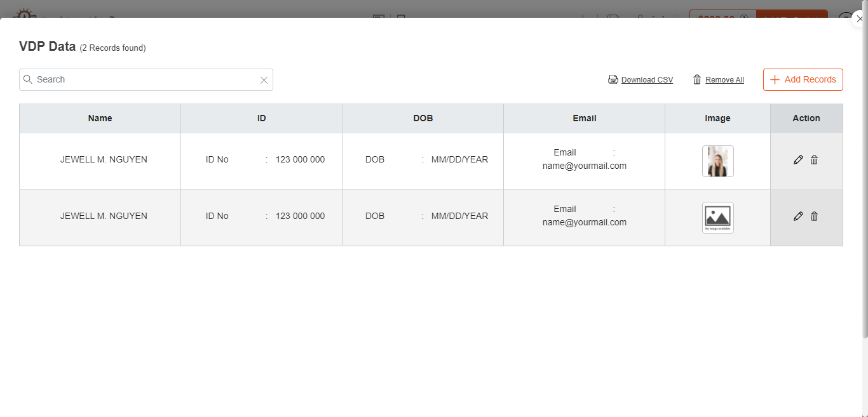Click the Image column header
This screenshot has width=868, height=417.
(717, 118)
